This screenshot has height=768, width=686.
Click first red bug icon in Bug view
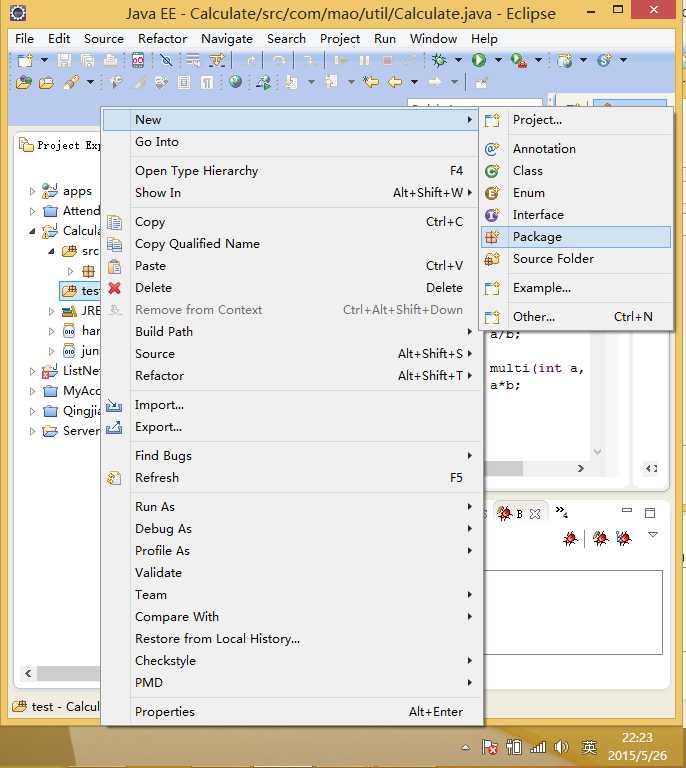pos(570,539)
